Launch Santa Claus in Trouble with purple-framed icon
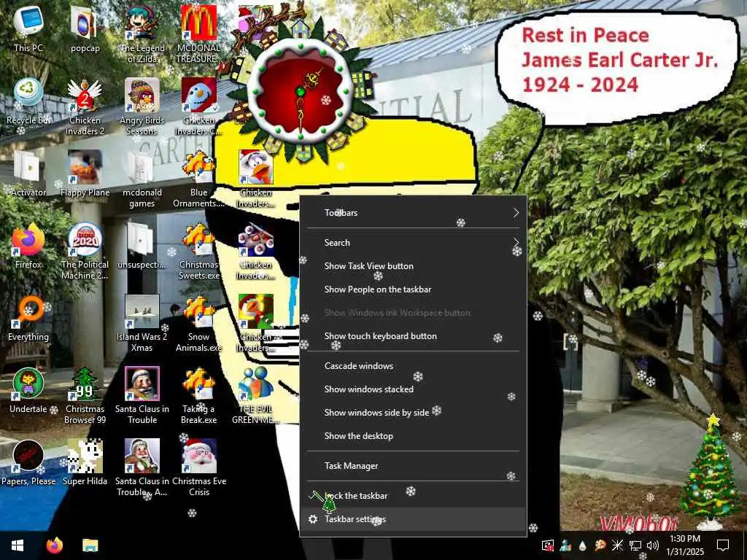Image resolution: width=747 pixels, height=560 pixels. 142,394
